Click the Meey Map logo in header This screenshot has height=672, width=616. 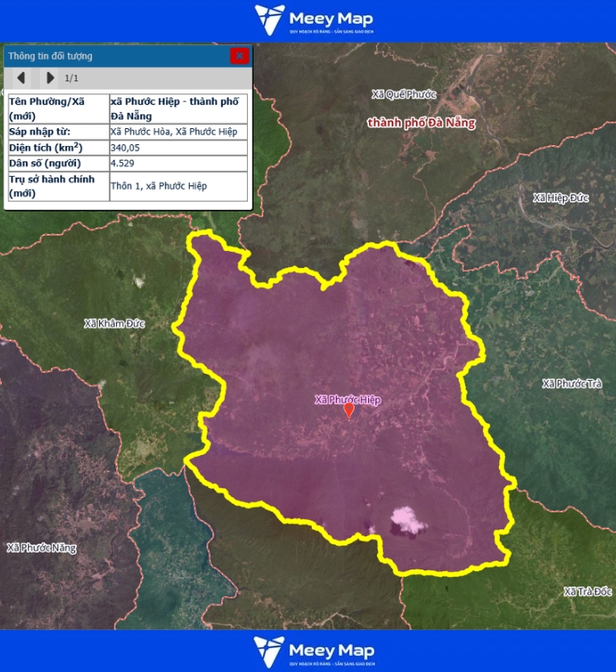[x=314, y=20]
